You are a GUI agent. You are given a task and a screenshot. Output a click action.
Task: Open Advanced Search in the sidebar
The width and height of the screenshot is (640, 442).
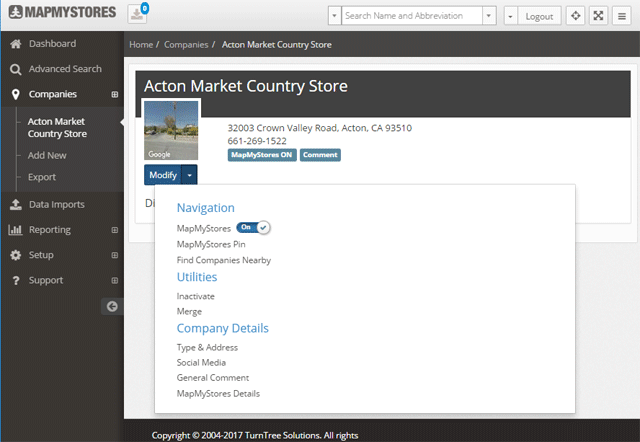(65, 69)
